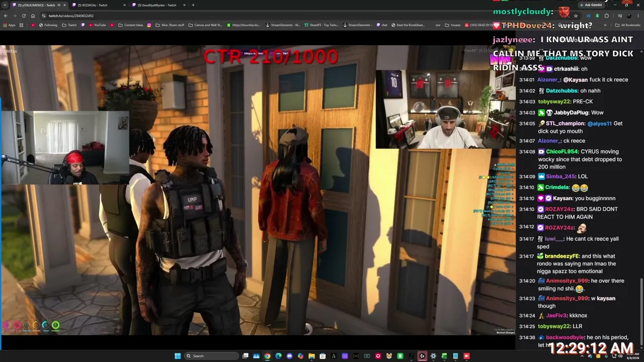Click Simba_245 username in chat
Viewport: 644px width, 362px height.
[560, 176]
